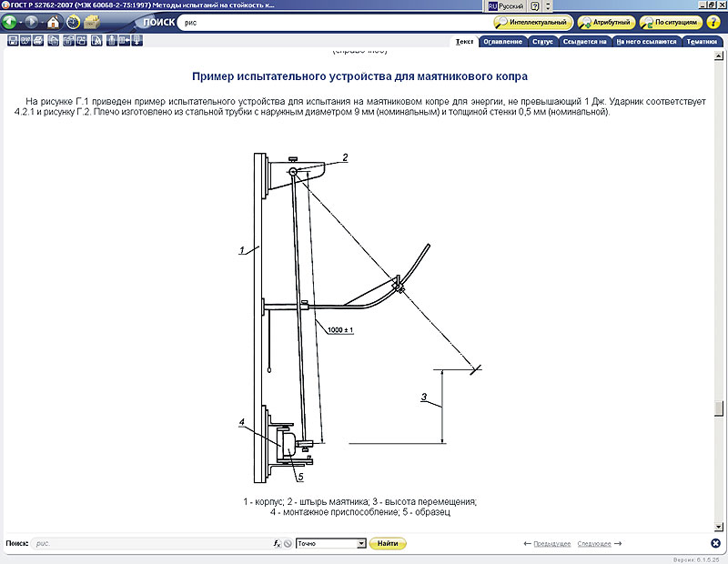
Task: Open the "Точно" search mode dropdown
Action: click(361, 543)
